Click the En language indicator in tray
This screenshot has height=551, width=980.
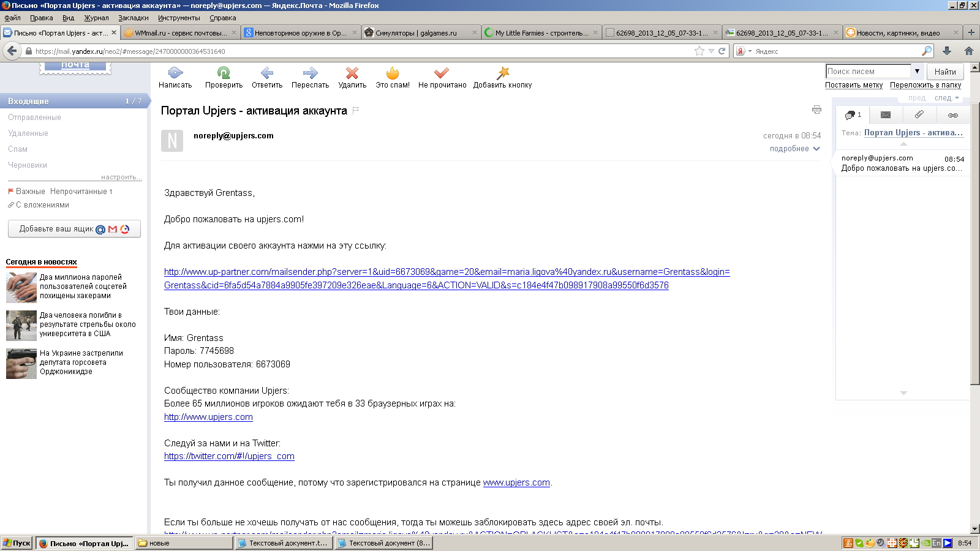tap(936, 543)
